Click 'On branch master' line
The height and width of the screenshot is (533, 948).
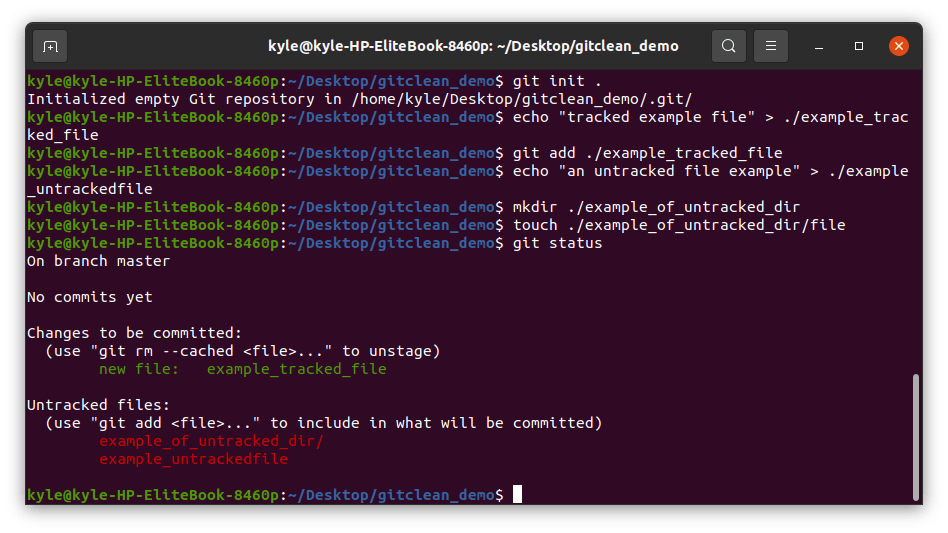(98, 261)
